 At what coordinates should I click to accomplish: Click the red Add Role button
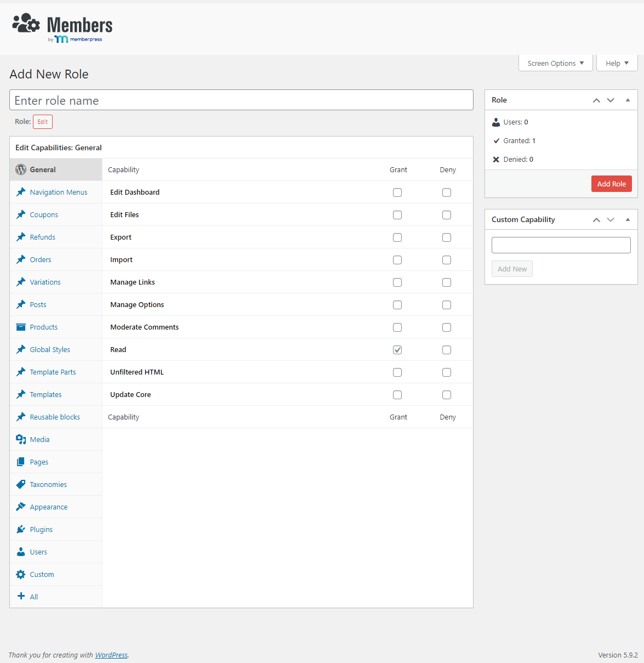point(611,184)
